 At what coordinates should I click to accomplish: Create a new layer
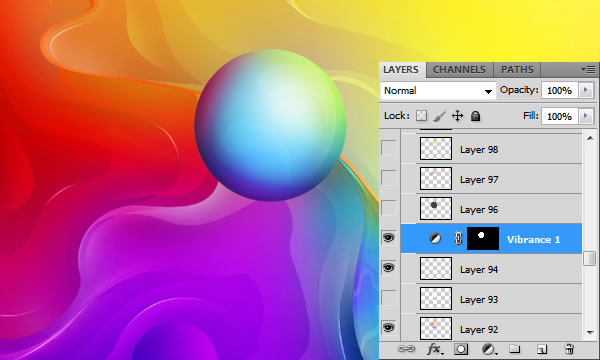click(541, 349)
